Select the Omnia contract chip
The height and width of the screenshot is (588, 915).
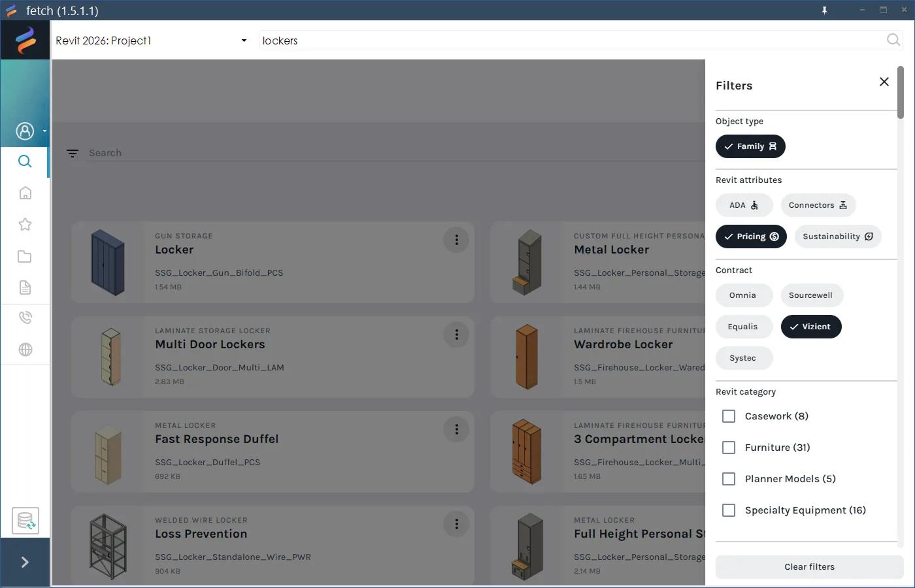(x=744, y=295)
